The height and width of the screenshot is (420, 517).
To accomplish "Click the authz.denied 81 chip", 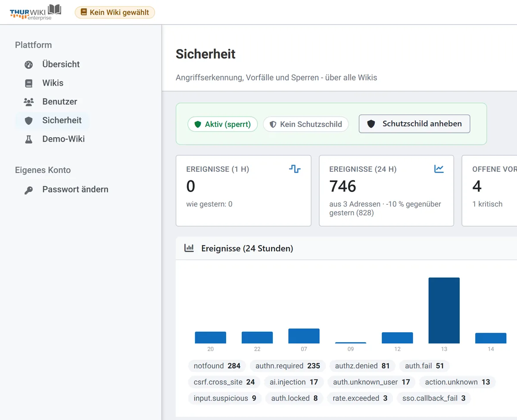I will tap(362, 366).
